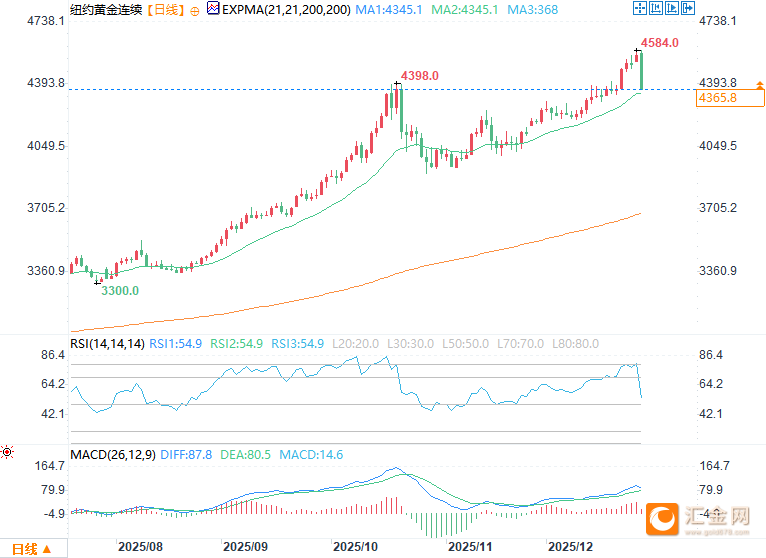Click the RSI left axis value 42.1

[53, 414]
